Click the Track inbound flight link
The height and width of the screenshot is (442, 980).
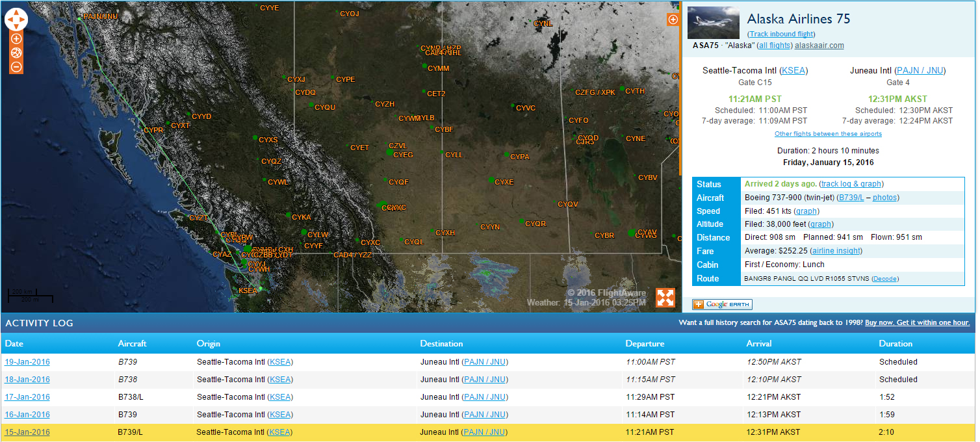click(782, 34)
